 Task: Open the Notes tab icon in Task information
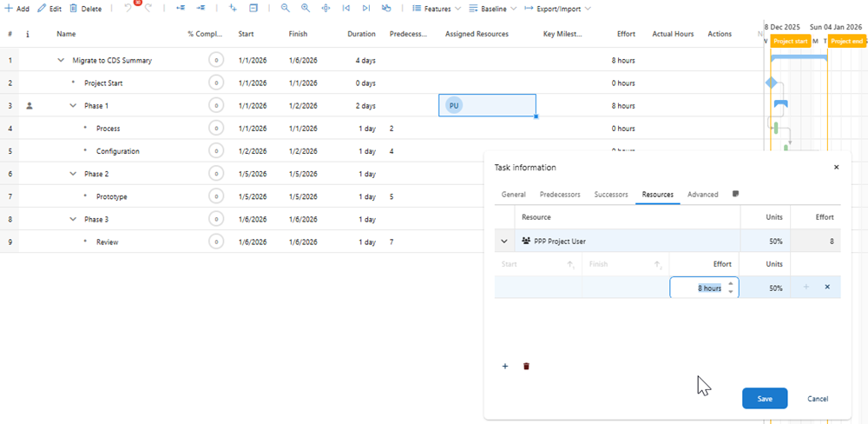(x=736, y=194)
